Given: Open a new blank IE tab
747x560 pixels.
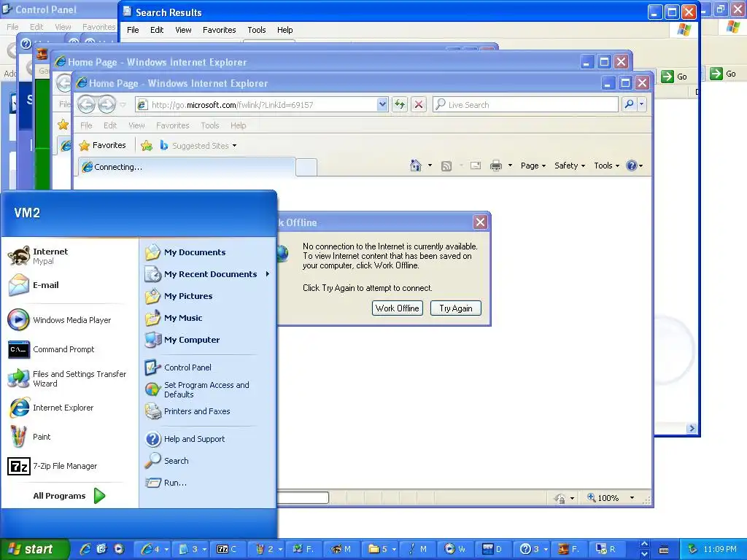Looking at the screenshot, I should 306,168.
